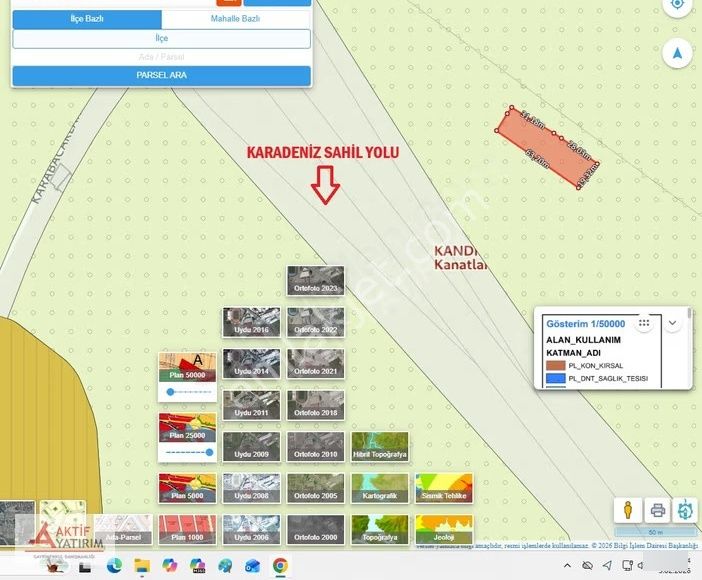Select the Uydu 2009 satellite layer

(x=252, y=447)
